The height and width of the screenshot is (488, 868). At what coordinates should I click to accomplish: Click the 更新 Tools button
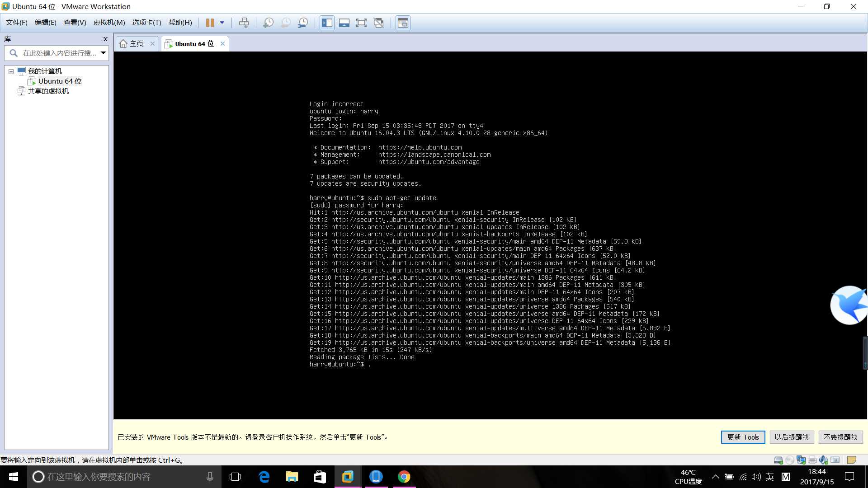tap(743, 437)
